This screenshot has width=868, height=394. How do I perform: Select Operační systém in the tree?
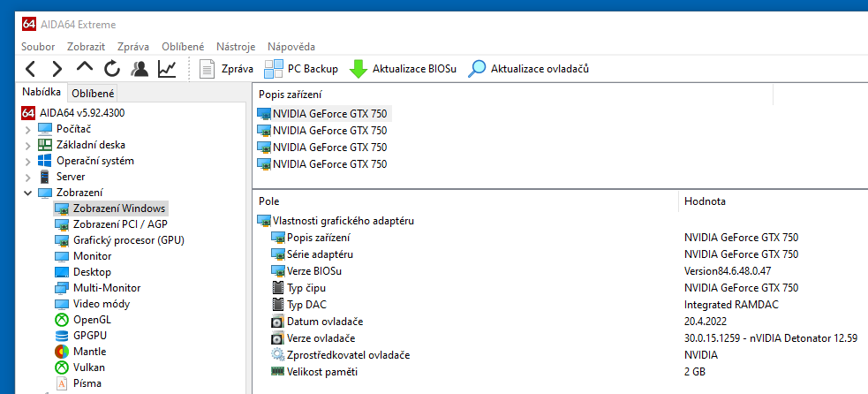[86, 162]
